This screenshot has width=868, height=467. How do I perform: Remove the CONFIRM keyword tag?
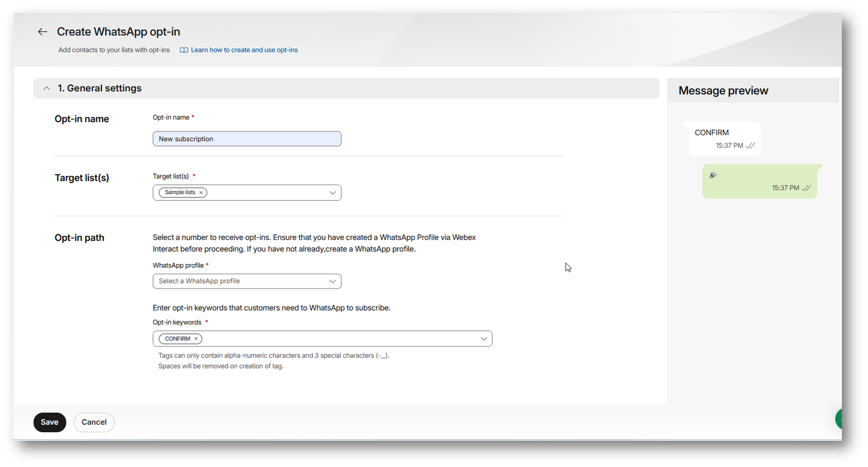click(x=196, y=339)
